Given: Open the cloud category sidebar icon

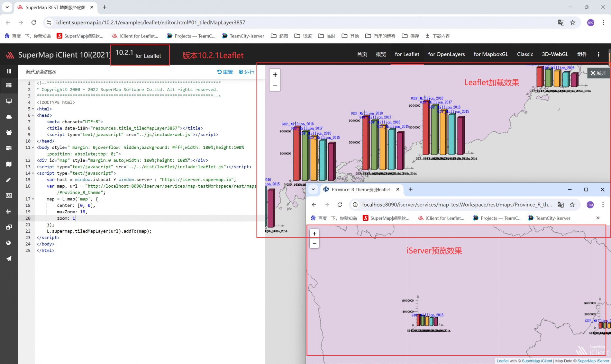Looking at the screenshot, I should pyautogui.click(x=9, y=117).
